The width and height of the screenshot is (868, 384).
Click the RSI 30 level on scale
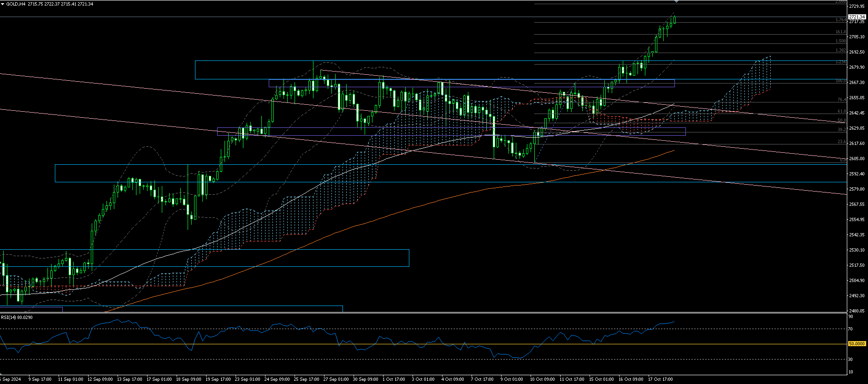pyautogui.click(x=851, y=359)
